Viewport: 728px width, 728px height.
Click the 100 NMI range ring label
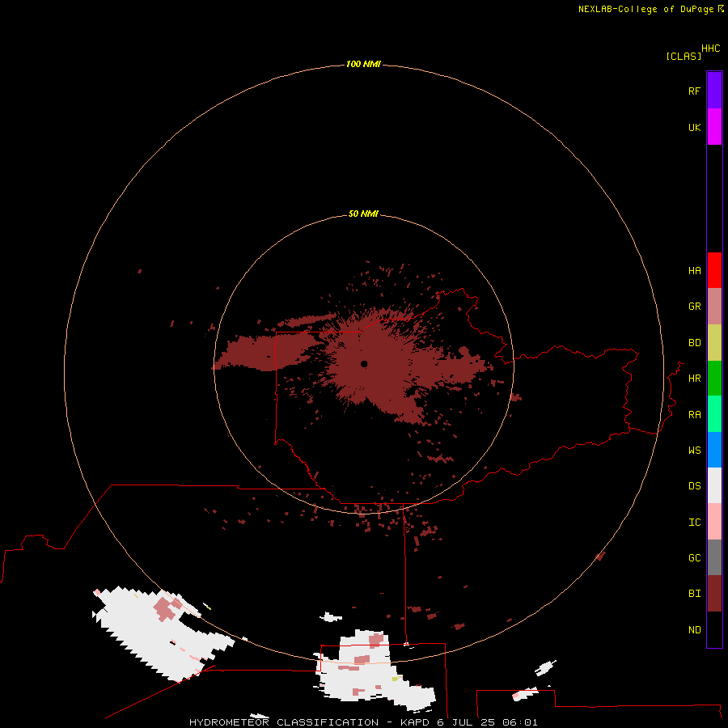(x=363, y=64)
